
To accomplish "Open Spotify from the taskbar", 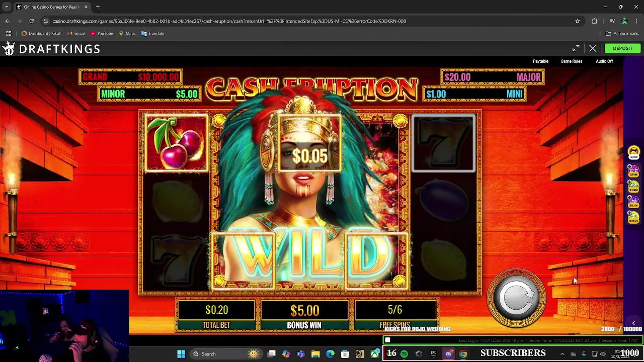I will (x=404, y=354).
